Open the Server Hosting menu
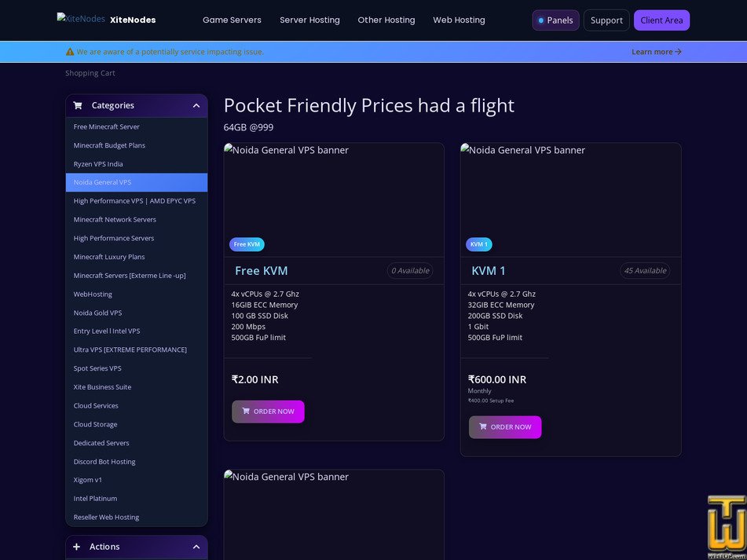 [x=309, y=20]
